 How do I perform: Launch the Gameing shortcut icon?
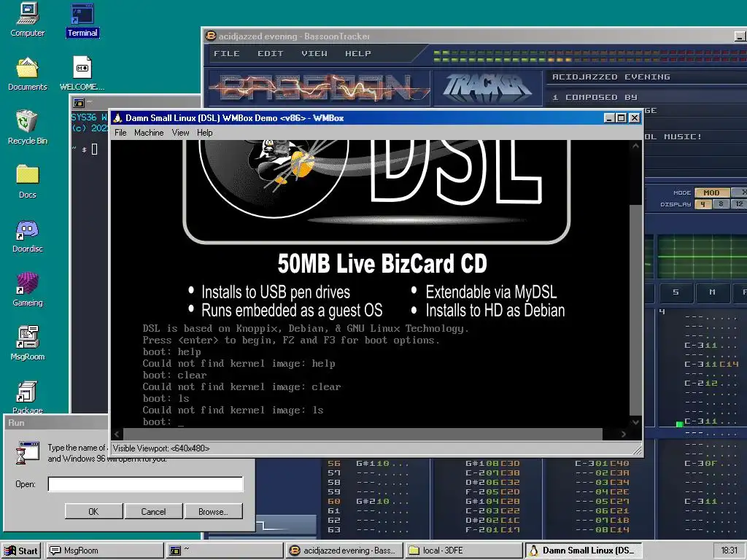(27, 289)
